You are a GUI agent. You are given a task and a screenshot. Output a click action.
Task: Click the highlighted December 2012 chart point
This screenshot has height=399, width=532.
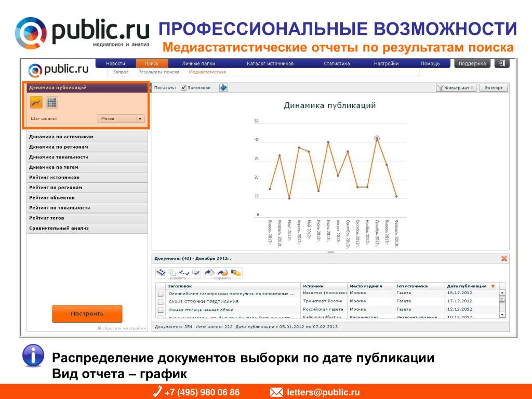(x=377, y=138)
